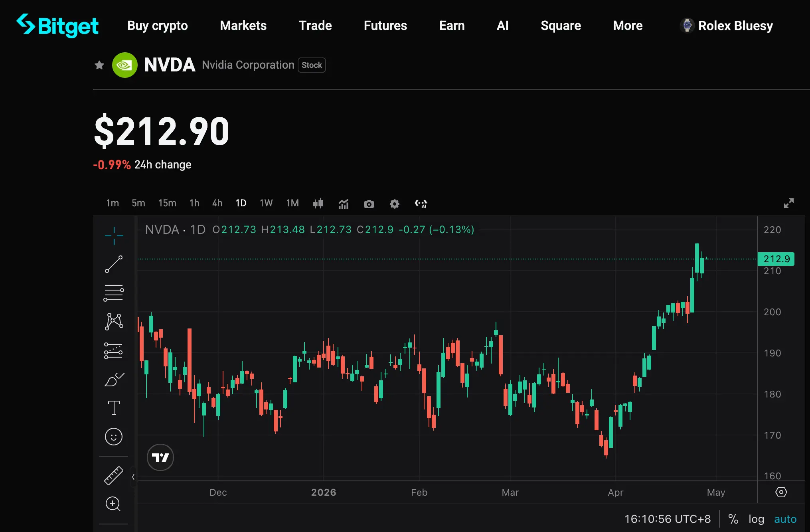The width and height of the screenshot is (810, 532).
Task: Switch to the 1W timeframe
Action: tap(266, 203)
